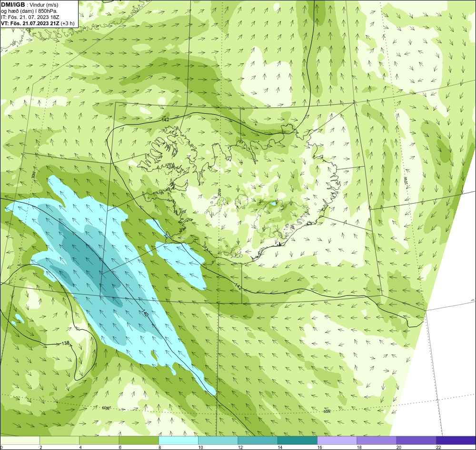
Task: Click the 'og hæð (dam) í 850hPa.' subtitle line
Action: pos(30,11)
